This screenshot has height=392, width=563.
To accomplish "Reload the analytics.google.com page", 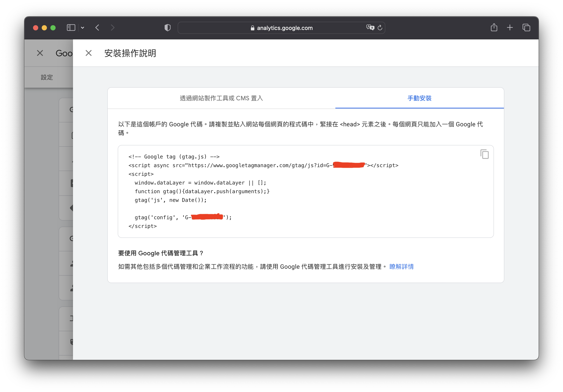I will coord(380,28).
